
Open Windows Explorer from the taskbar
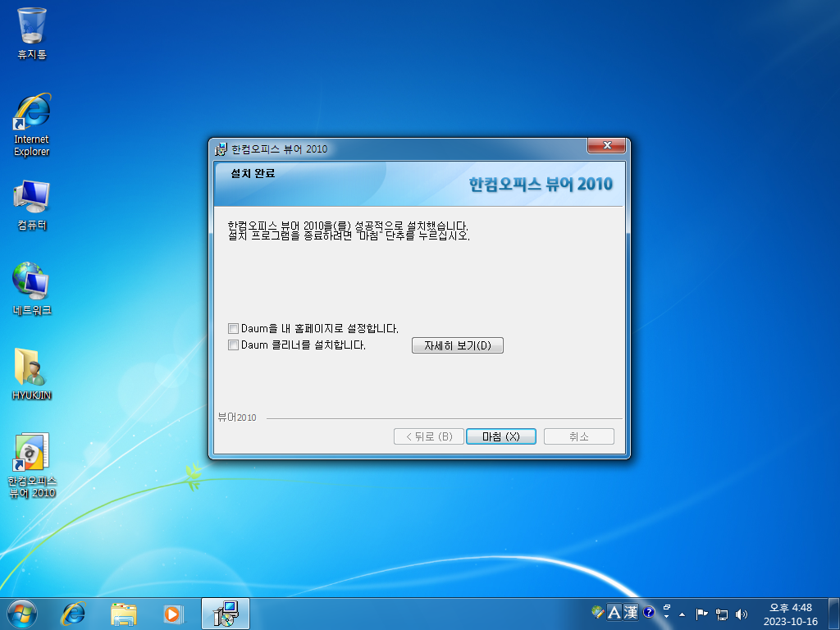[123, 614]
